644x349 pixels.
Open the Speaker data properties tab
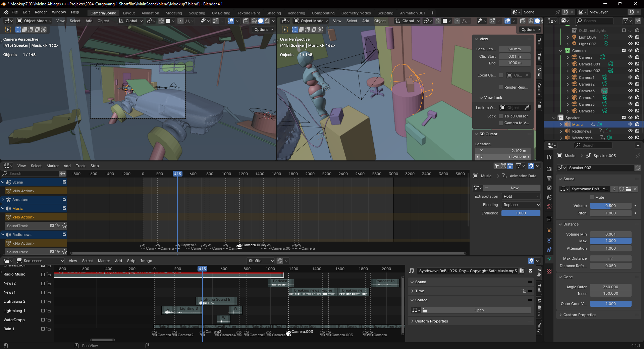point(549,259)
